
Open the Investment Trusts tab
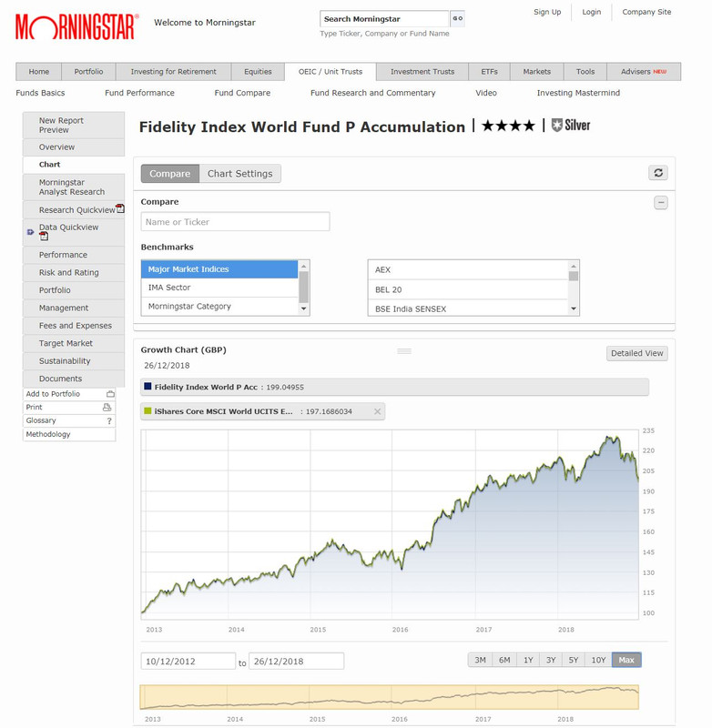[x=422, y=72]
